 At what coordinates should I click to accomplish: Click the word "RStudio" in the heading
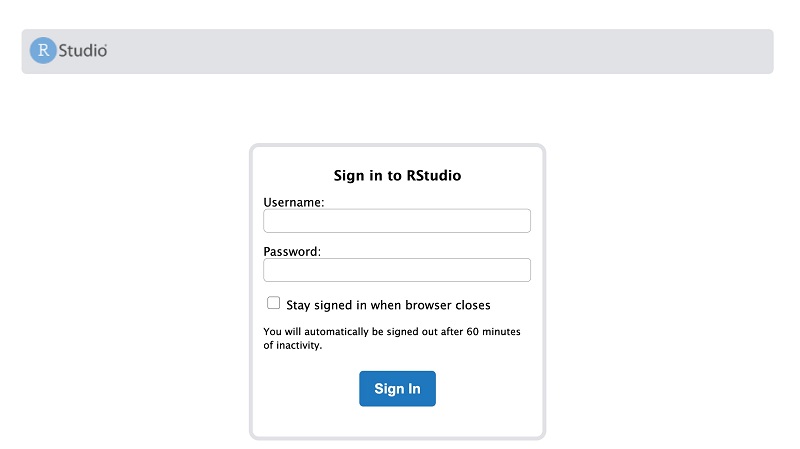[x=434, y=176]
